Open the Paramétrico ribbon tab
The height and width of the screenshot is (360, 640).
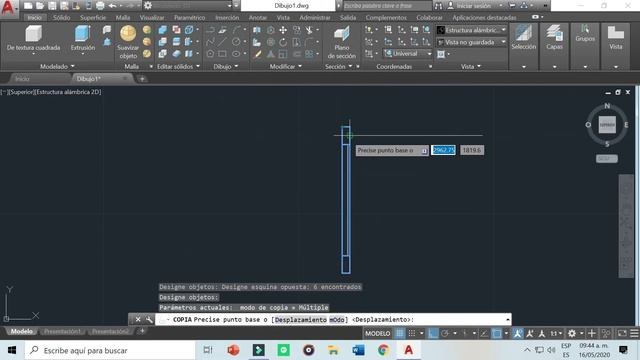click(x=189, y=18)
